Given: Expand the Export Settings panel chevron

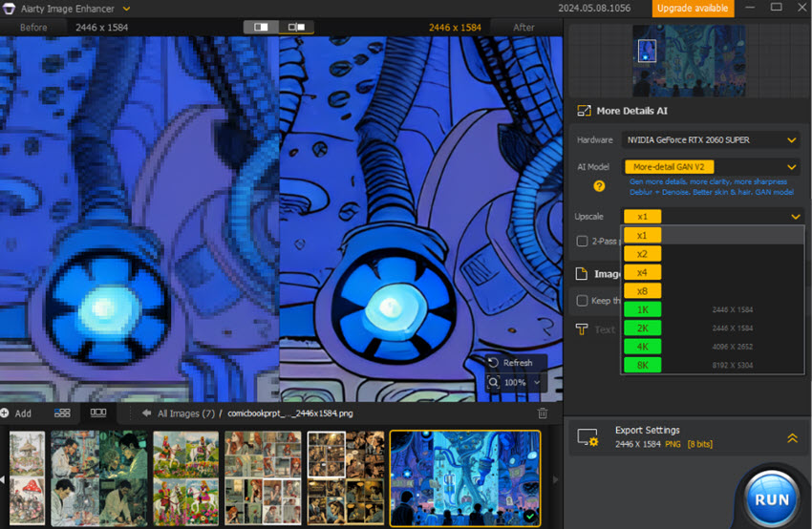Looking at the screenshot, I should (x=792, y=438).
